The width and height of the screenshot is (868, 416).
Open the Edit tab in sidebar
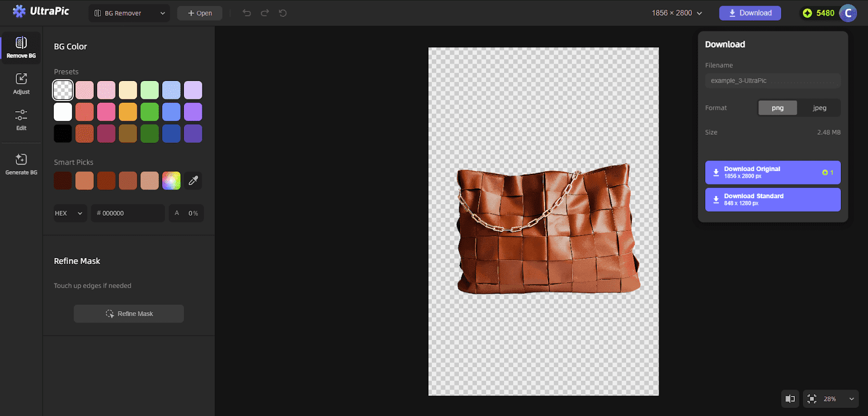[21, 119]
